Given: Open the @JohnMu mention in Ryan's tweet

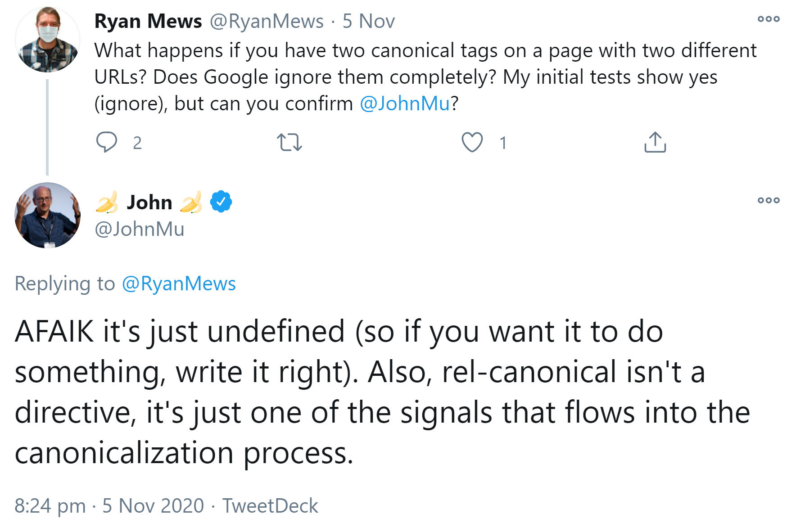Looking at the screenshot, I should 405,104.
